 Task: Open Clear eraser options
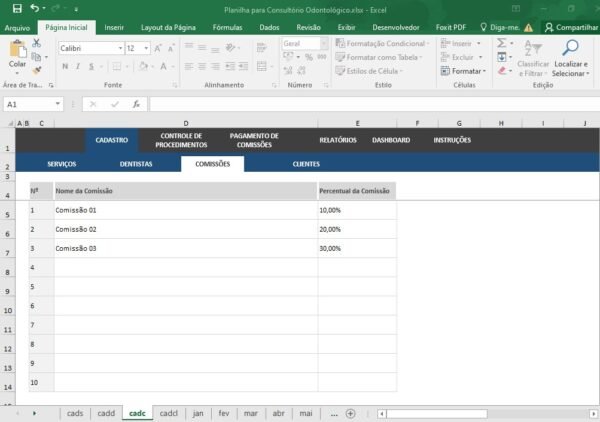(502, 71)
